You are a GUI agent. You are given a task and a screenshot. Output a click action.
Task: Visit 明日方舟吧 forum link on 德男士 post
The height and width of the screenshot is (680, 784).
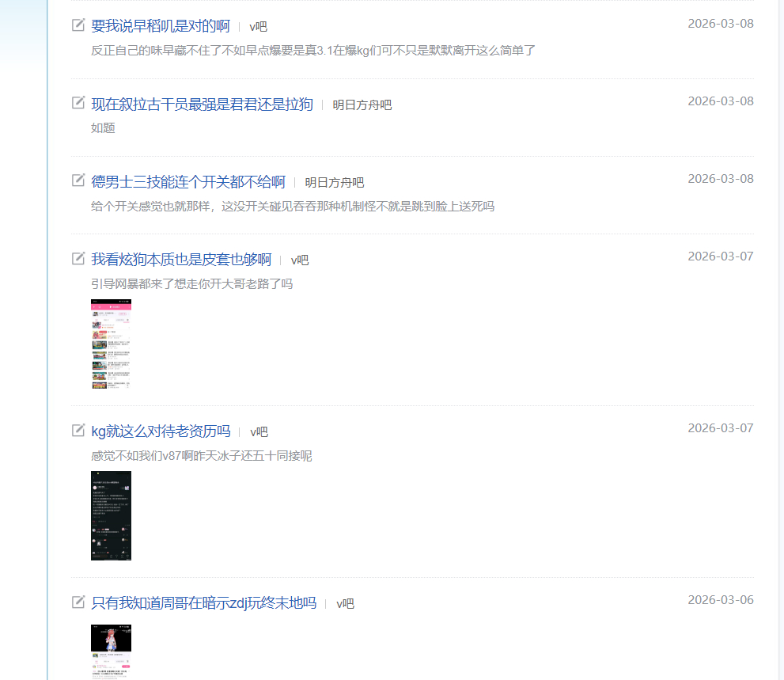tap(335, 183)
